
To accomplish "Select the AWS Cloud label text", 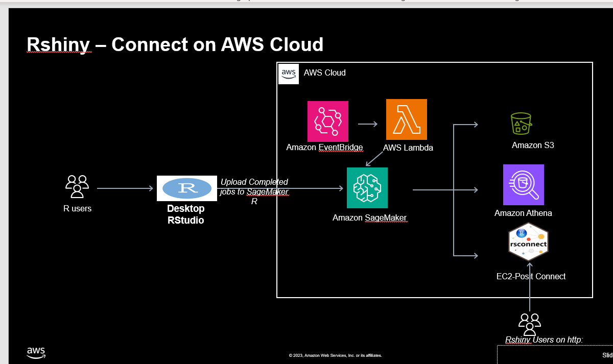I will tap(324, 73).
